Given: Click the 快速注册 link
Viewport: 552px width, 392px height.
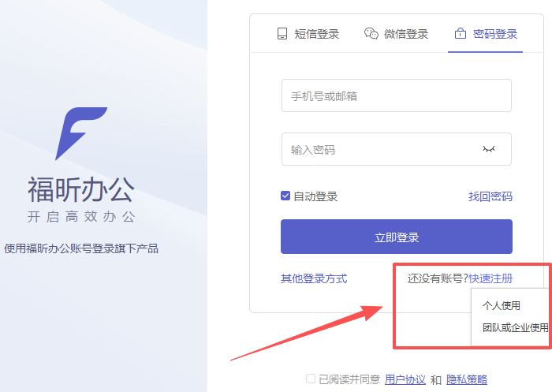Looking at the screenshot, I should [x=490, y=278].
